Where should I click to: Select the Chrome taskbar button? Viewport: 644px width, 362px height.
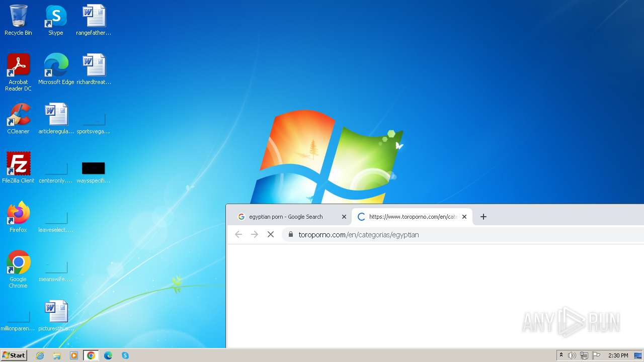tap(91, 355)
